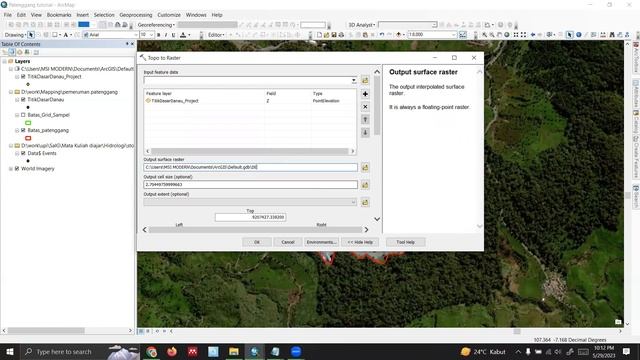This screenshot has width=640, height=360.
Task: Click the Undo toolbar icon
Action: [382, 35]
